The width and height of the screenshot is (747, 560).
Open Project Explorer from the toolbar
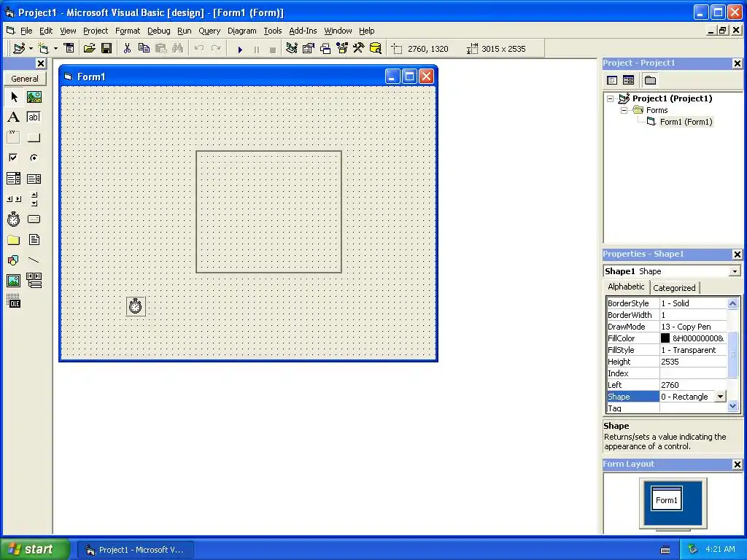[x=292, y=48]
